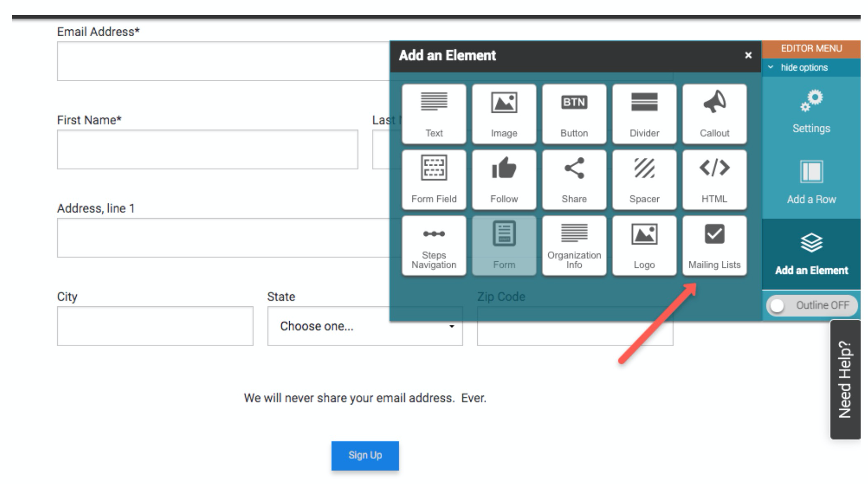Insert a Callout element
This screenshot has width=868, height=484.
click(x=714, y=114)
